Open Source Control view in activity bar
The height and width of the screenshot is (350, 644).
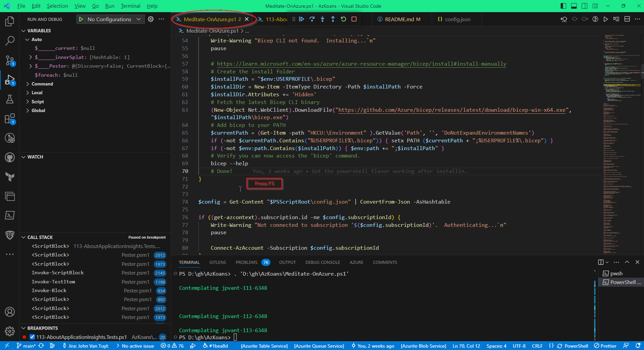point(10,61)
